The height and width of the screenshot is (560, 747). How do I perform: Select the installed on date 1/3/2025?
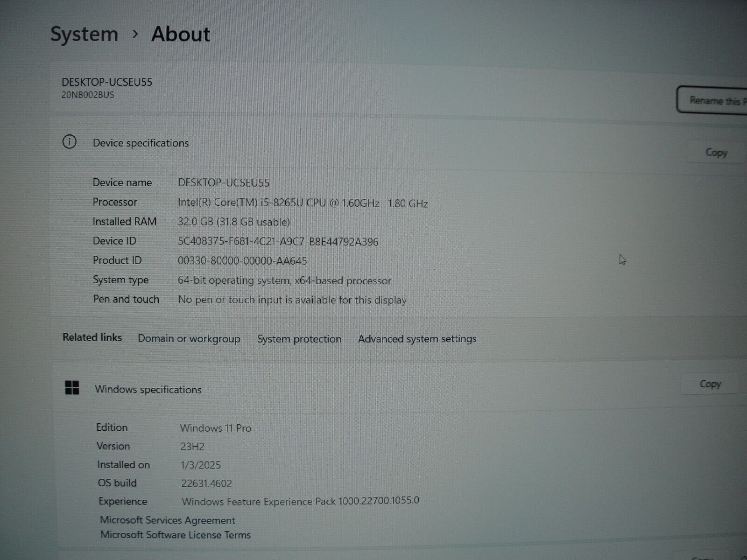201,465
